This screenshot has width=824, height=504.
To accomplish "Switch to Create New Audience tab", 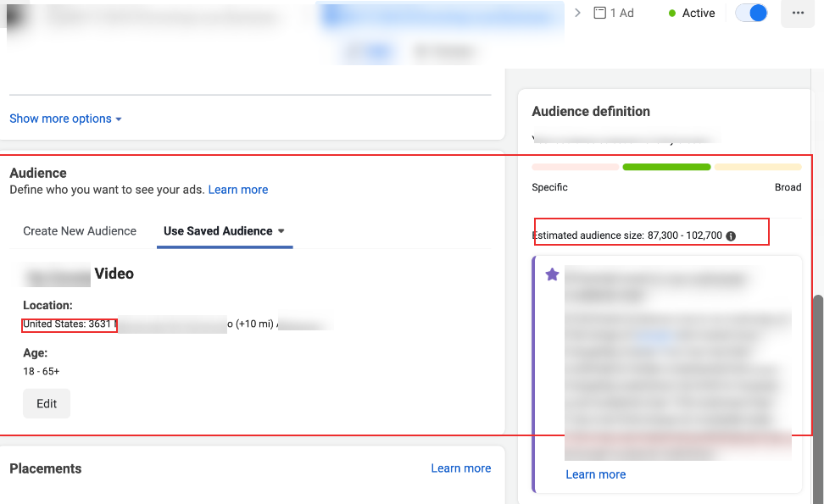I will point(80,231).
